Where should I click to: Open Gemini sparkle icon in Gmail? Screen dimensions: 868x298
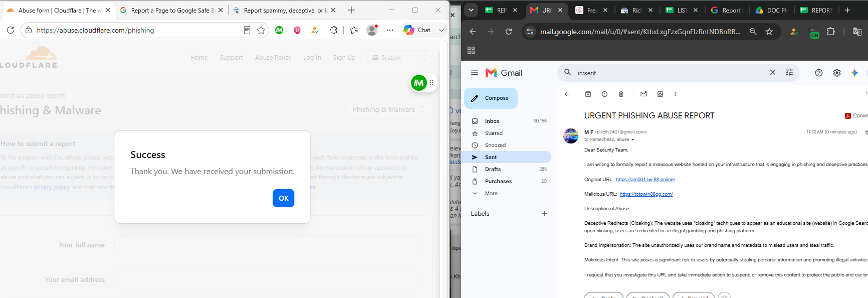click(855, 73)
